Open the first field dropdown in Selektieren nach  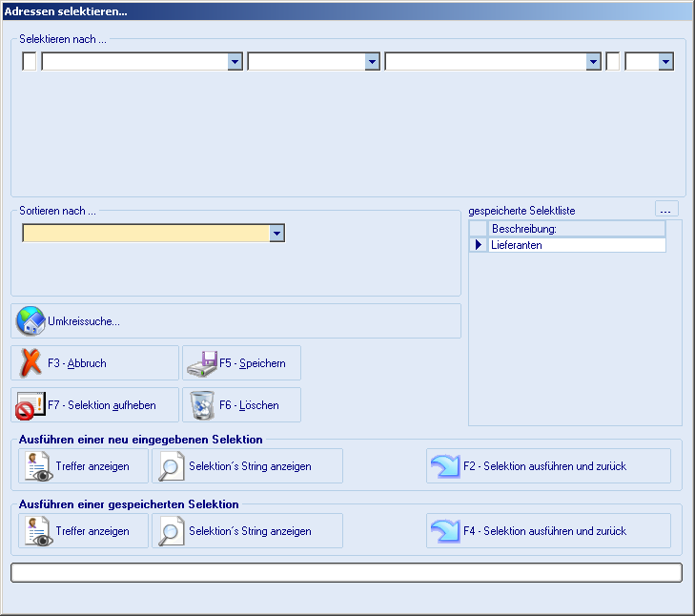[235, 62]
